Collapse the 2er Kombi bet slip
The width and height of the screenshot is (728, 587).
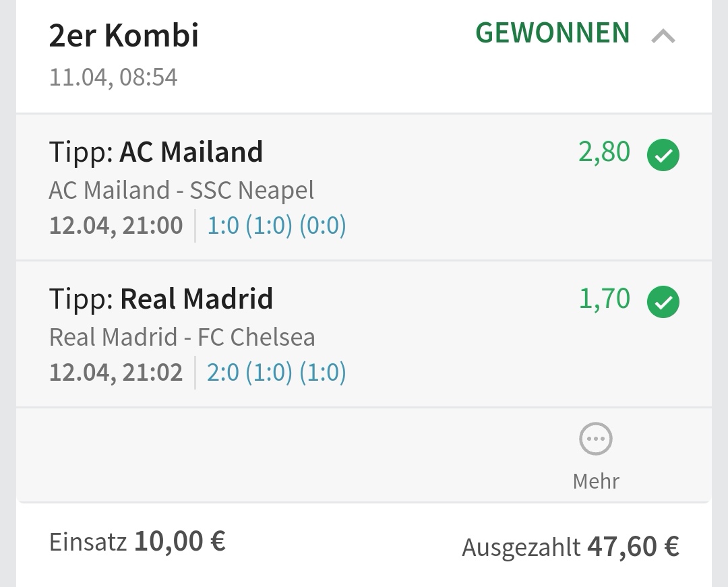[663, 36]
